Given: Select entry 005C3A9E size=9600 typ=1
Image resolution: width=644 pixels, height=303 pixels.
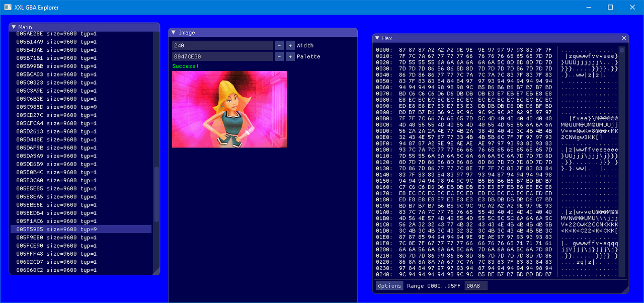Looking at the screenshot, I should coord(81,91).
